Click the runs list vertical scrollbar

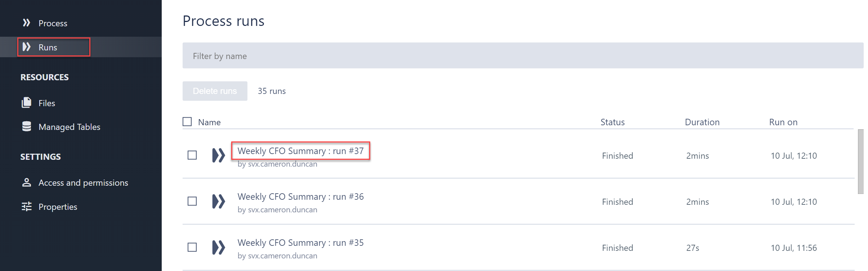[x=860, y=162]
